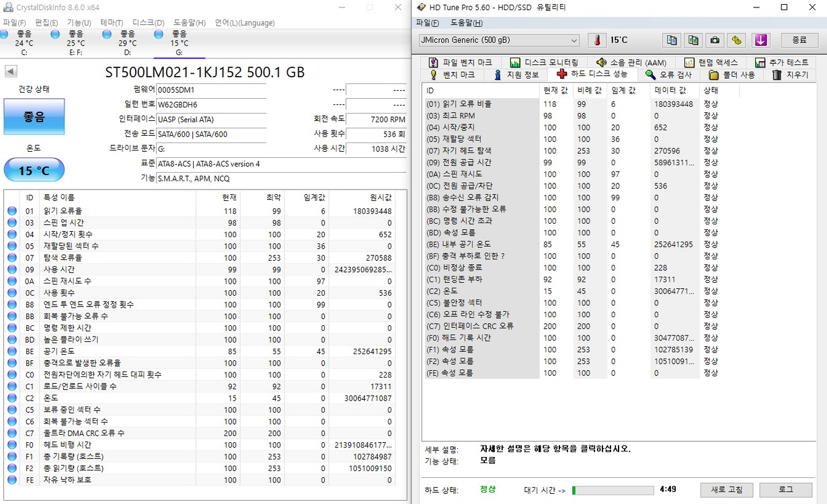Click the camera screenshot icon in HD Tune toolbar
Screen dimensions: 827x504
715,40
